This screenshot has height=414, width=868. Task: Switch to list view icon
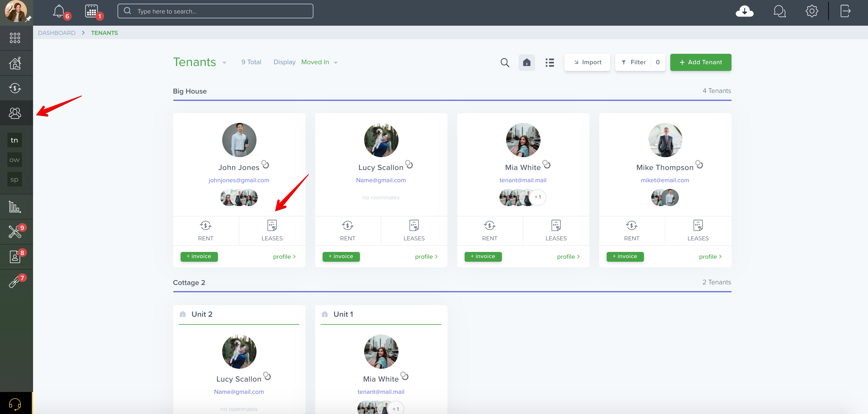point(550,63)
